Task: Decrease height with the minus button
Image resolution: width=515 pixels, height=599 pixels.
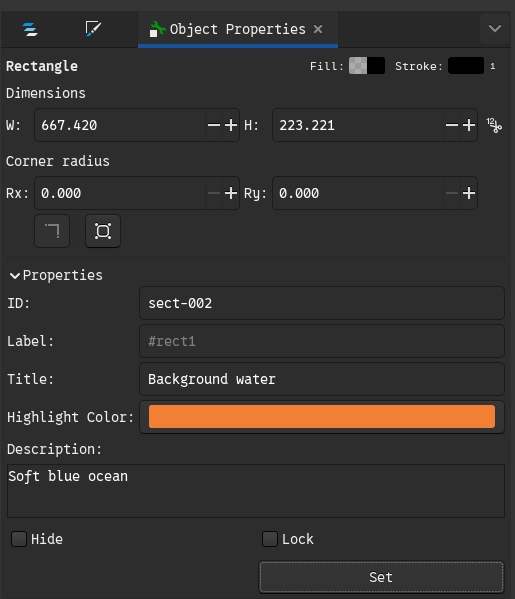Action: (452, 125)
